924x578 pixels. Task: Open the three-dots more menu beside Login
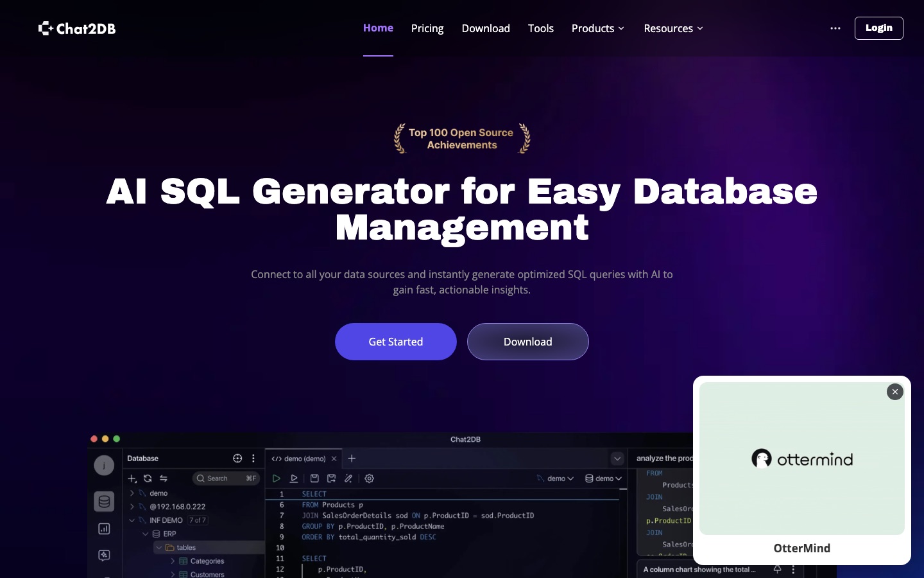point(835,28)
